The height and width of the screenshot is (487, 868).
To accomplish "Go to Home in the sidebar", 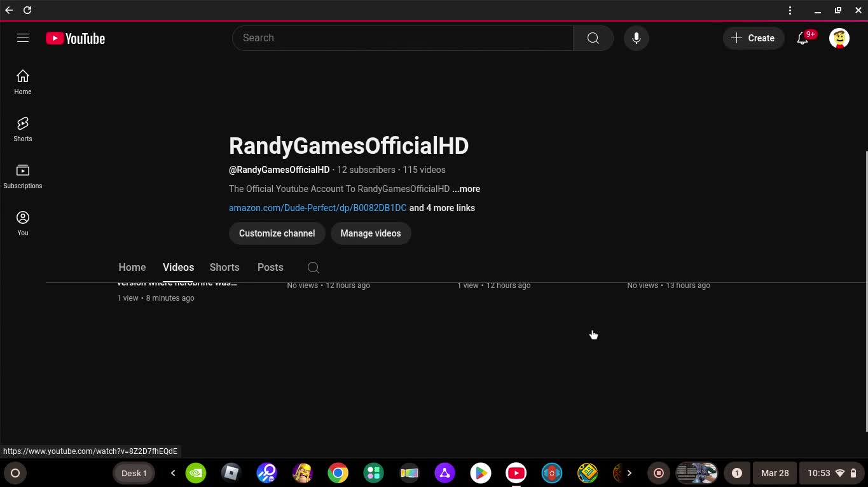I will [x=23, y=82].
